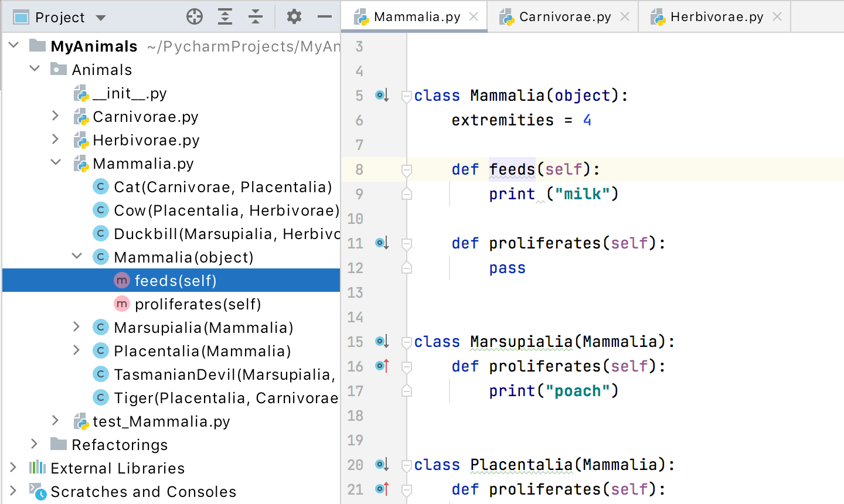The image size is (844, 504).
Task: Open Project panel settings gear
Action: [294, 17]
